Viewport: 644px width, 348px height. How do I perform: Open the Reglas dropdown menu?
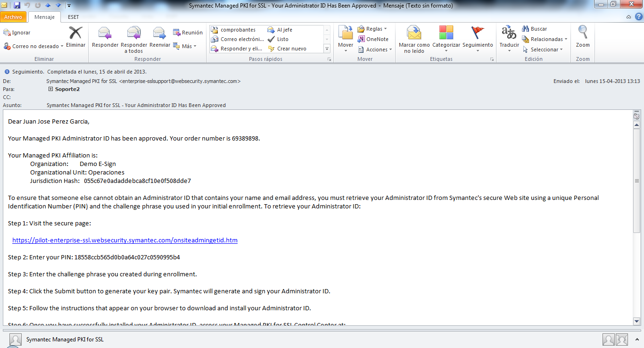pyautogui.click(x=372, y=29)
